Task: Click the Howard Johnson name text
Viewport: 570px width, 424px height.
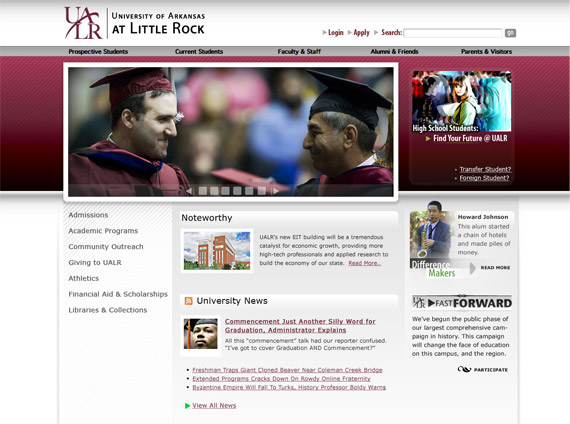Action: 483,217
